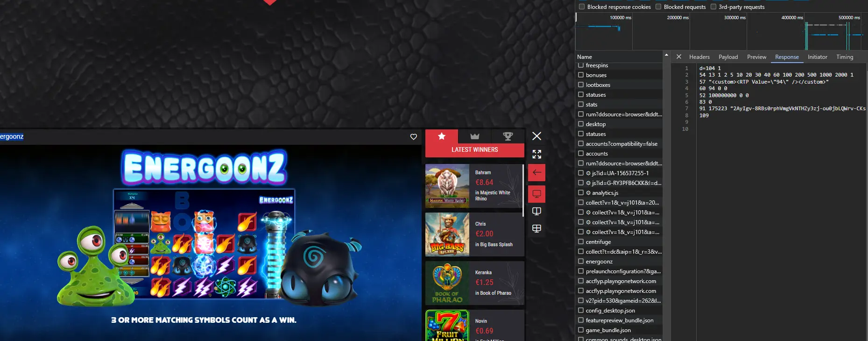Click response line 2 bet values
868x341 pixels.
(776, 75)
